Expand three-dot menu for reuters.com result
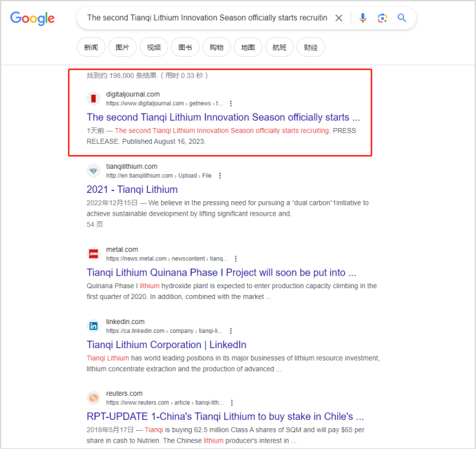This screenshot has height=449, width=476. (x=231, y=403)
